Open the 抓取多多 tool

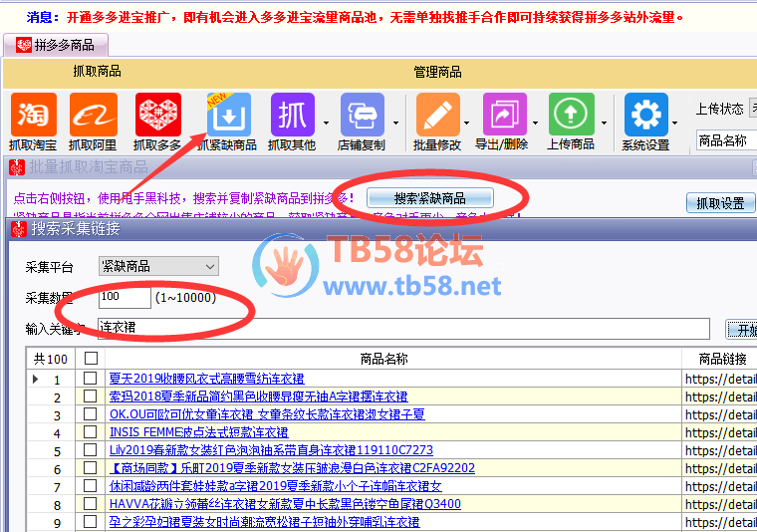[157, 115]
